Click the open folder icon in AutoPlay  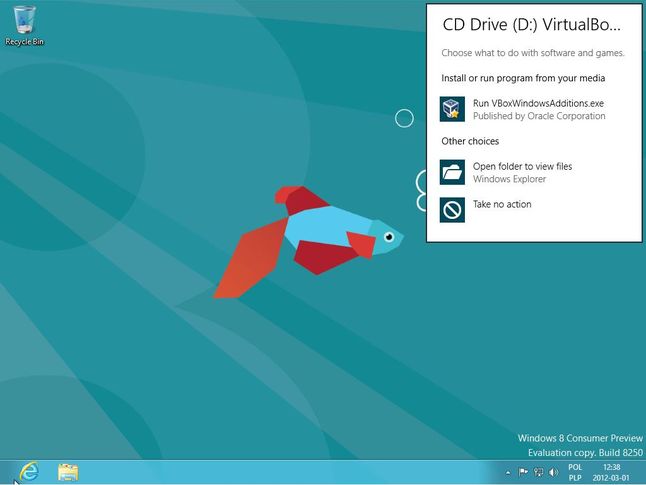point(452,172)
